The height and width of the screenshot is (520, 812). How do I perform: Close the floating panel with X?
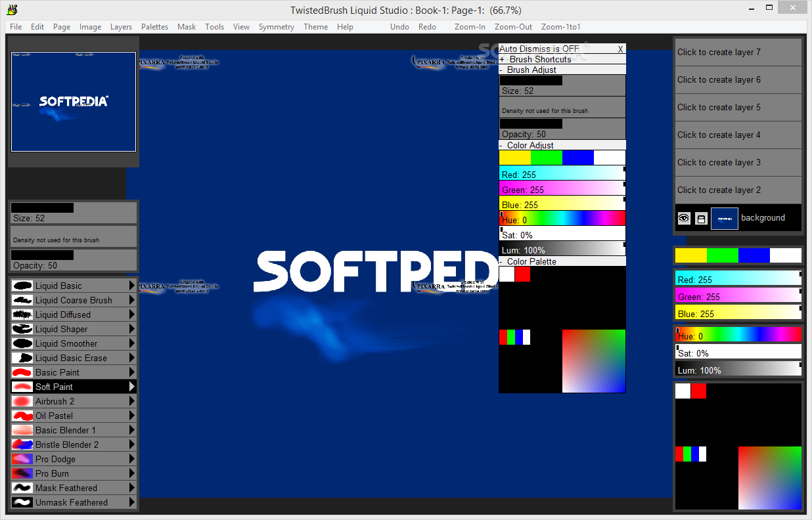[x=621, y=49]
